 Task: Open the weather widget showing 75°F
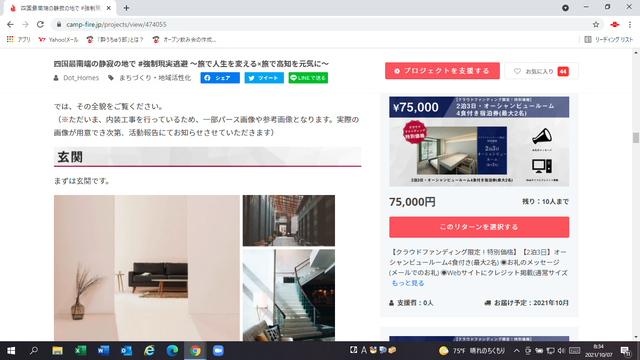point(472,351)
